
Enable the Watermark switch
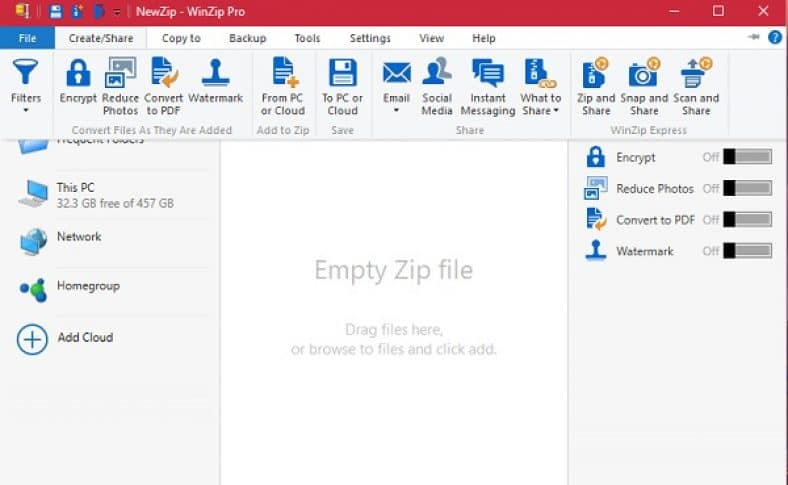pos(748,250)
